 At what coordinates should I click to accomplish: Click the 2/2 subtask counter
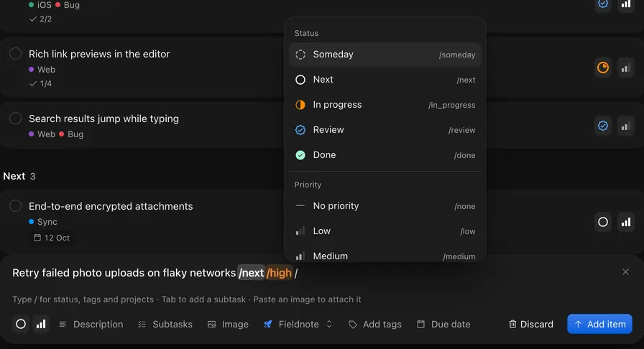pos(41,19)
